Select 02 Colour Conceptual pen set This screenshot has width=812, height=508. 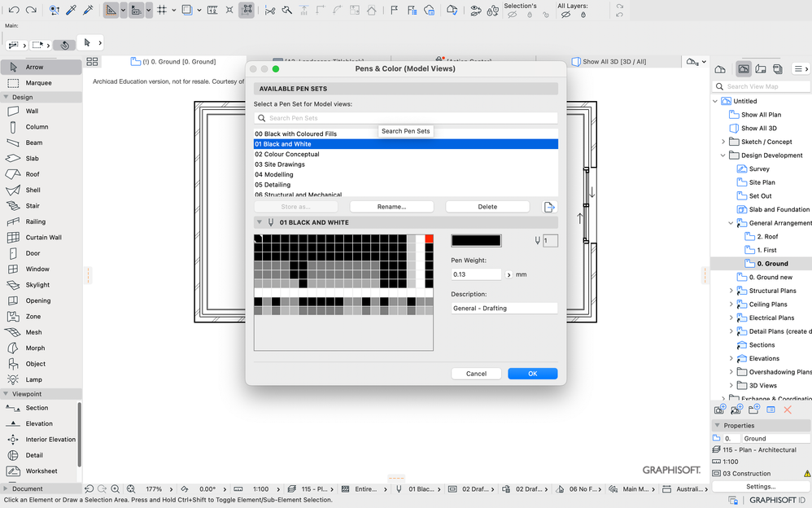click(406, 154)
